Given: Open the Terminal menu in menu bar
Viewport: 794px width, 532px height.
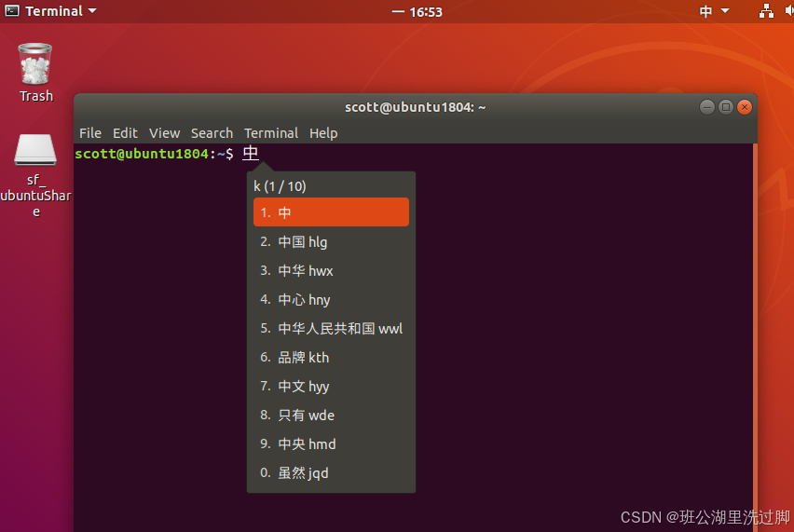Looking at the screenshot, I should (271, 133).
